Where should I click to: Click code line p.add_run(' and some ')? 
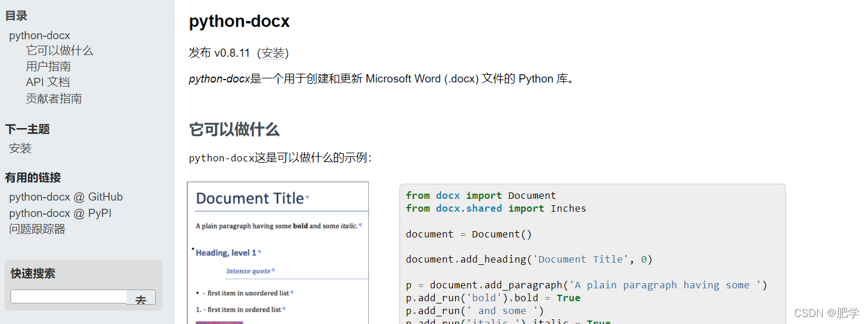click(475, 311)
